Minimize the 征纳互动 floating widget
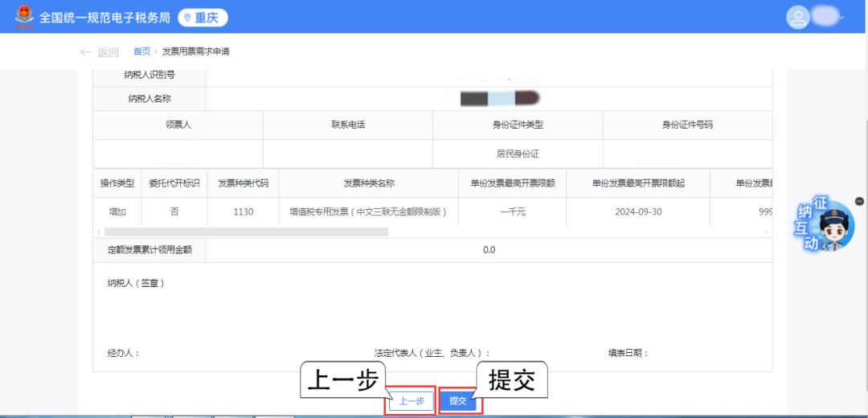The height and width of the screenshot is (418, 868). [859, 201]
